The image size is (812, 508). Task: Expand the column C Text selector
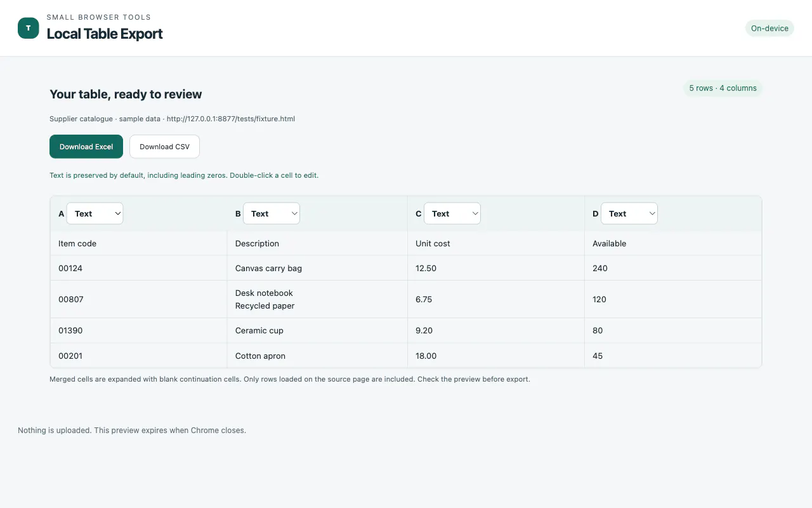tap(452, 213)
